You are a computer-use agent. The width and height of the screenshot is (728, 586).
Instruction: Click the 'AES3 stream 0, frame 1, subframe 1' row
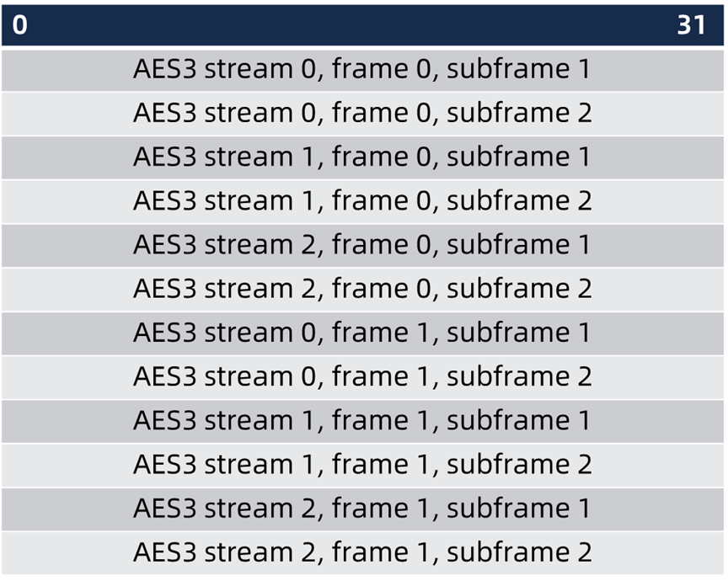[x=362, y=333]
